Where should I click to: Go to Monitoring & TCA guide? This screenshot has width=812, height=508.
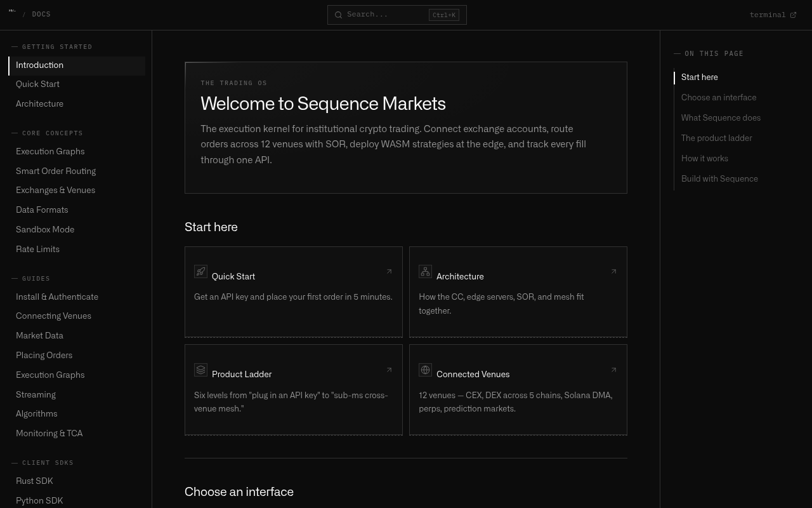coord(49,434)
